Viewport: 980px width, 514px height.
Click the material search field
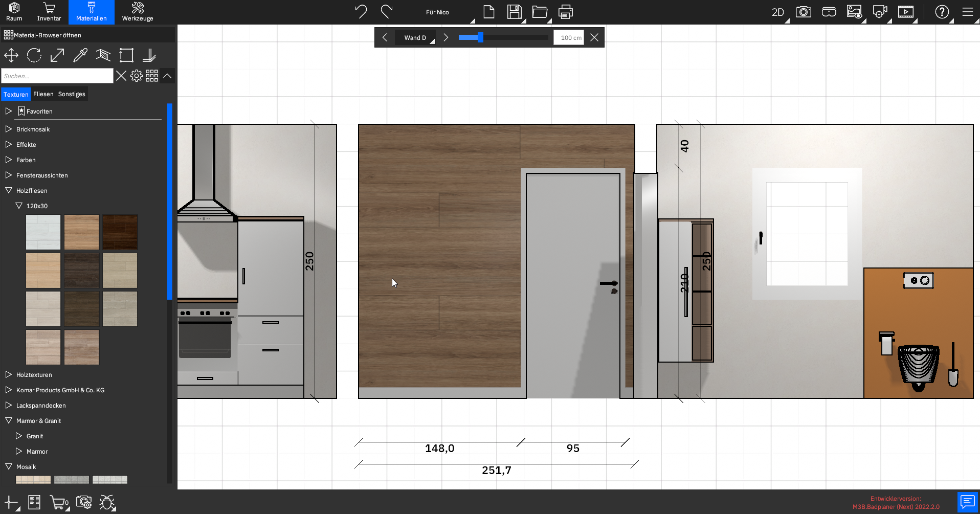[57, 76]
